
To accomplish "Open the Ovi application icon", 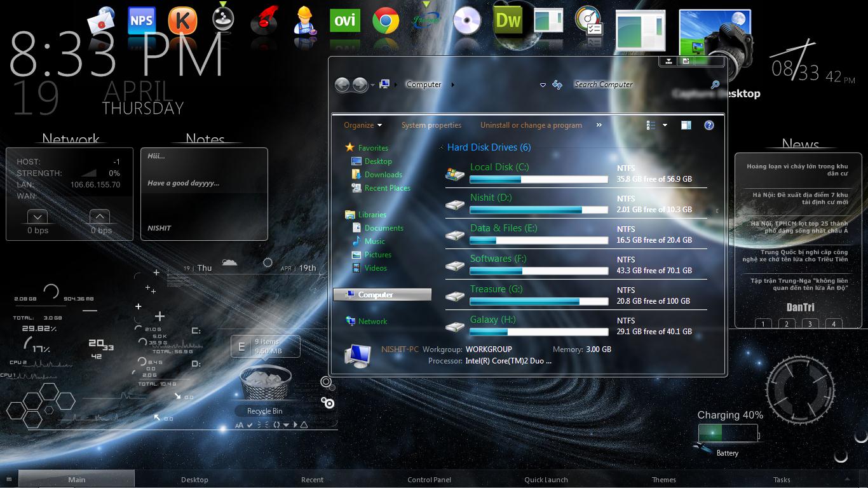I will (344, 20).
